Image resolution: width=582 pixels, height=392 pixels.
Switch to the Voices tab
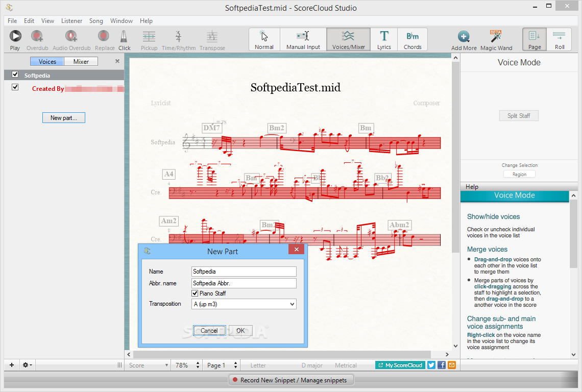point(47,62)
